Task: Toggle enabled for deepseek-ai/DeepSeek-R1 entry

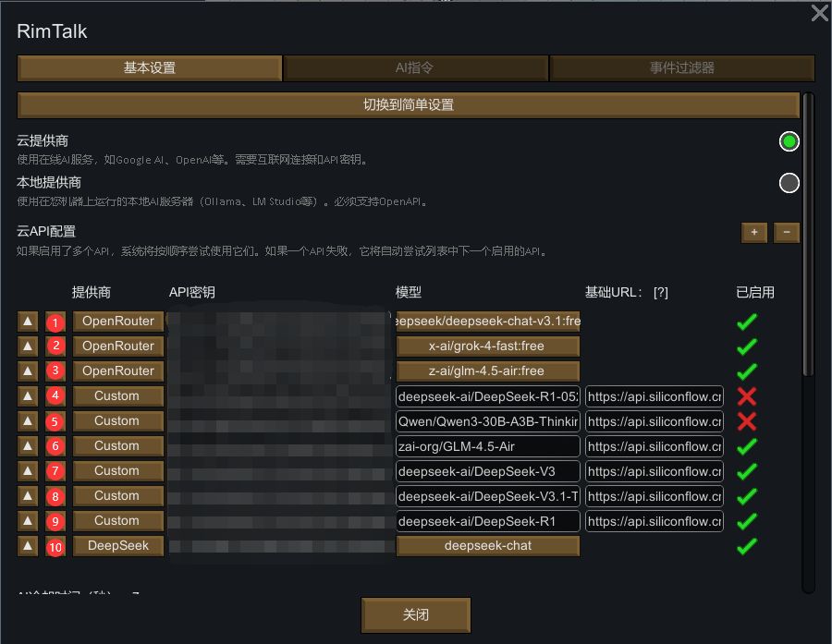Action: [x=747, y=521]
